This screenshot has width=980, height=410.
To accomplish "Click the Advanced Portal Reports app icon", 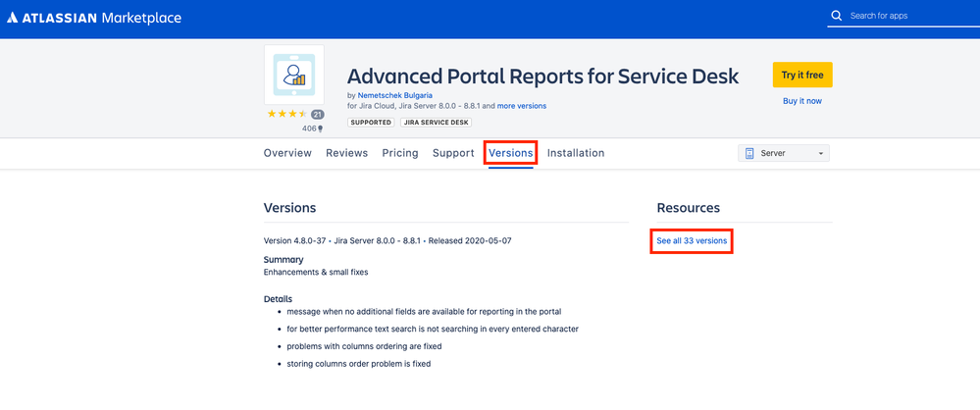I will pyautogui.click(x=293, y=75).
